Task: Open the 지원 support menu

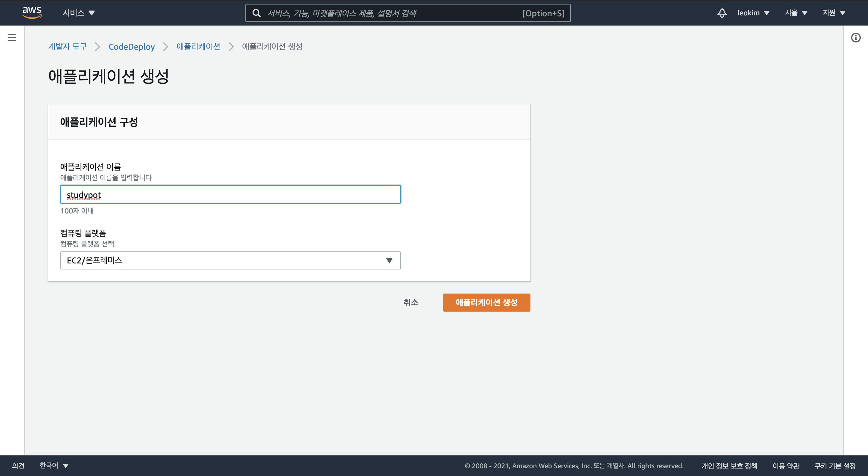Action: pos(834,13)
